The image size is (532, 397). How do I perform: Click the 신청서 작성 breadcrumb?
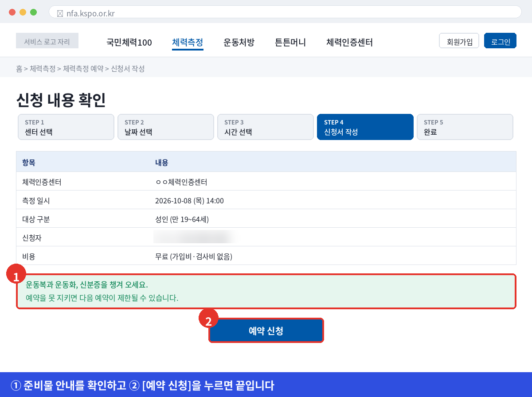point(128,69)
